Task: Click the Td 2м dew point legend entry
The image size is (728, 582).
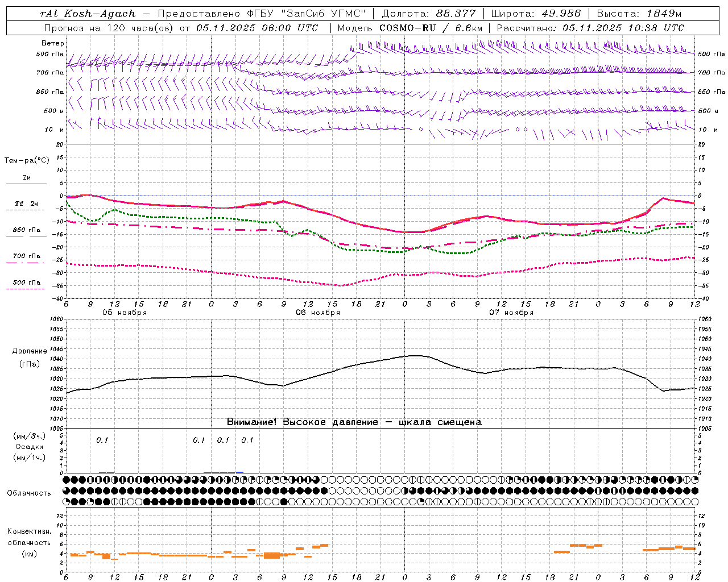Action: click(27, 203)
